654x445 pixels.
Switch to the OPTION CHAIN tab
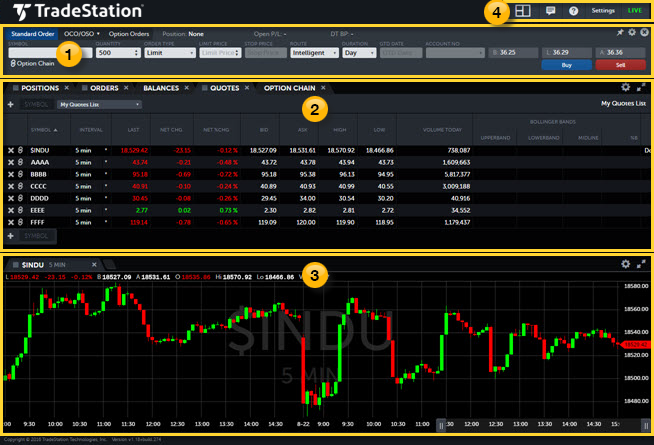(x=289, y=88)
